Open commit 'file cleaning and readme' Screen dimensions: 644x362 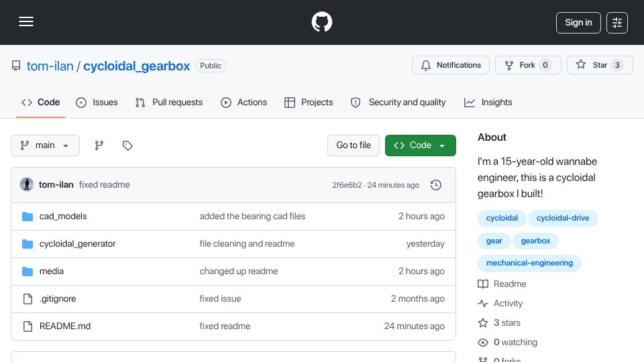point(247,244)
